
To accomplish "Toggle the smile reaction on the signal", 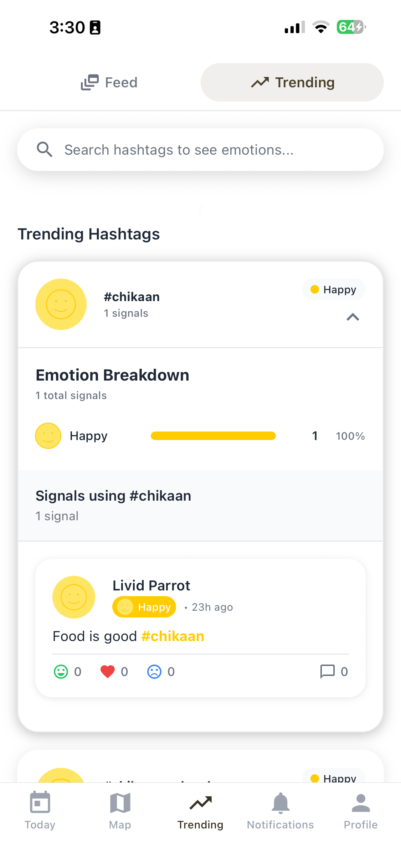I will pos(61,671).
